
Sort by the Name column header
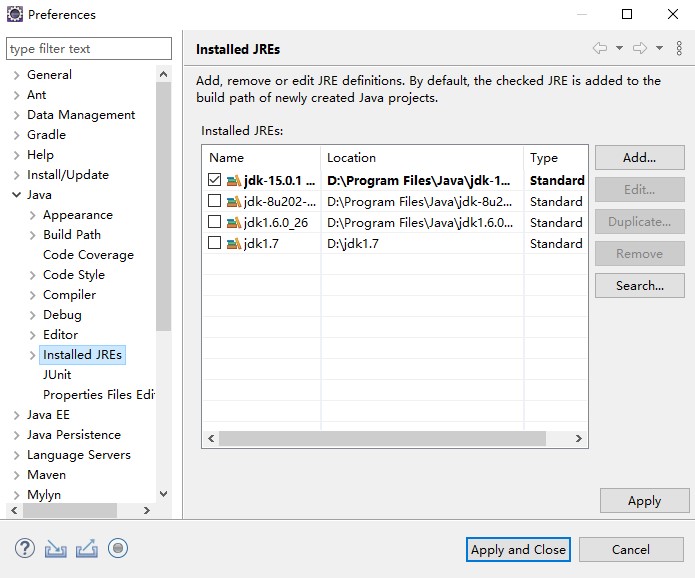coord(262,158)
